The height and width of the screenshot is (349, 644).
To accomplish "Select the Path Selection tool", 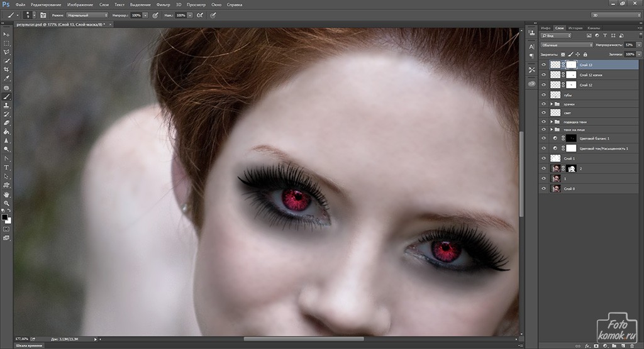I will (6, 177).
